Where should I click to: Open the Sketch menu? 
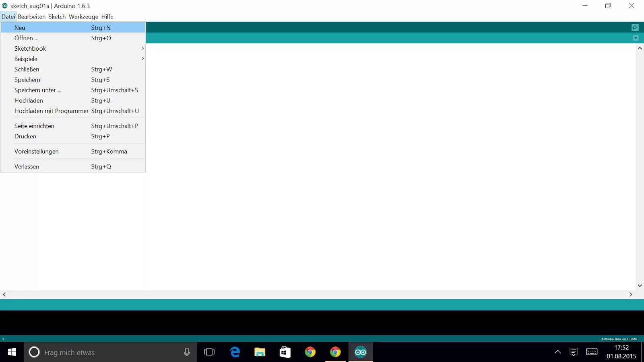[57, 16]
